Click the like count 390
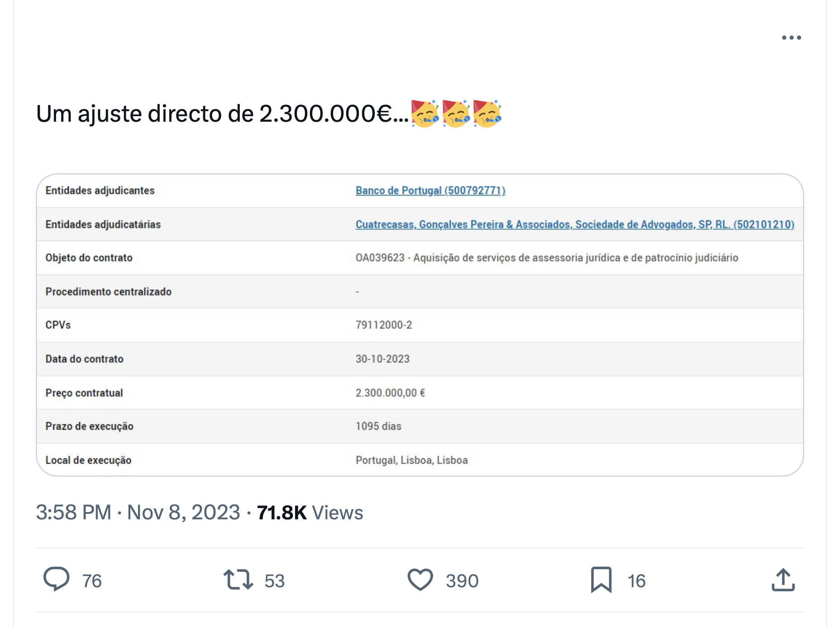This screenshot has width=840, height=627. click(x=462, y=581)
